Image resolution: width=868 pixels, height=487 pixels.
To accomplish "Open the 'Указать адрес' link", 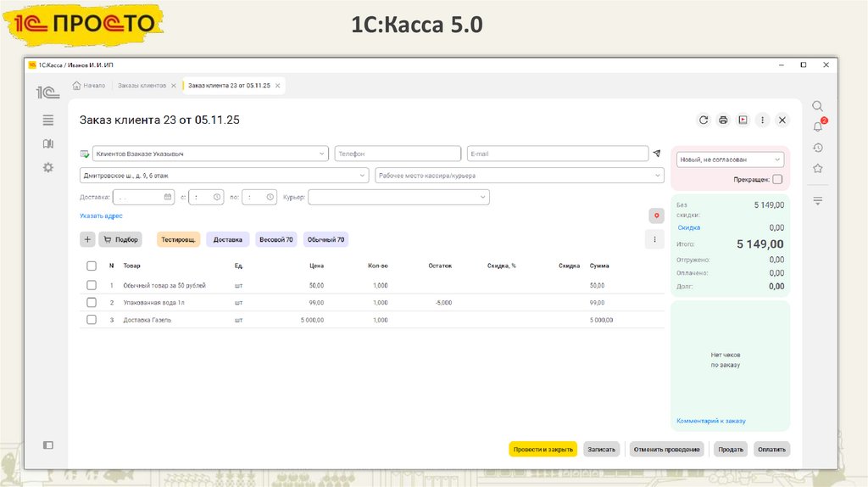I will point(101,216).
